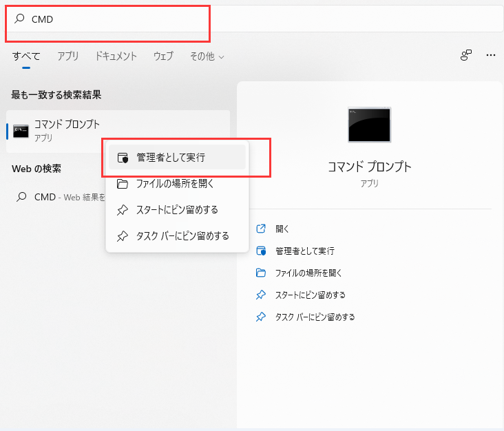The width and height of the screenshot is (504, 431).
Task: Select 管理者として実行 in the context menu
Action: tap(177, 157)
